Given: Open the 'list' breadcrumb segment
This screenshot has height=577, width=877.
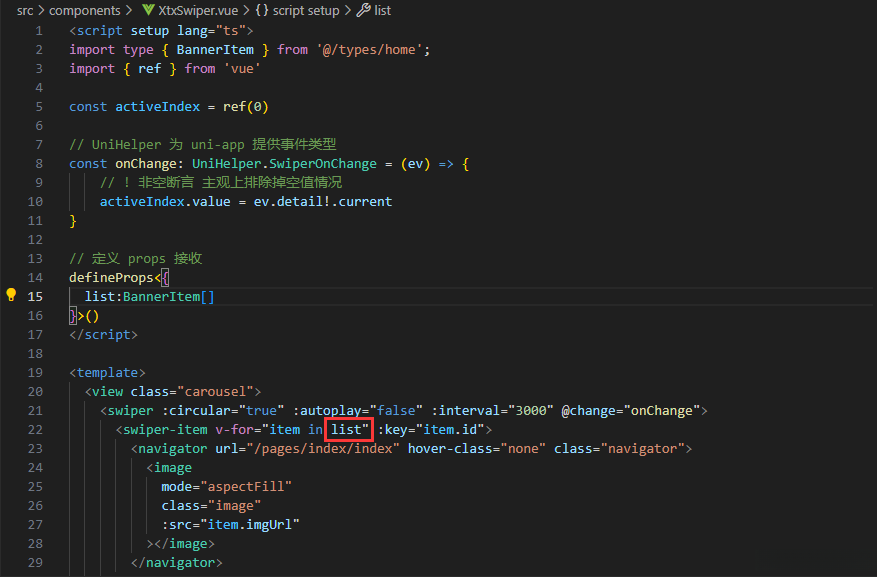Looking at the screenshot, I should [383, 11].
